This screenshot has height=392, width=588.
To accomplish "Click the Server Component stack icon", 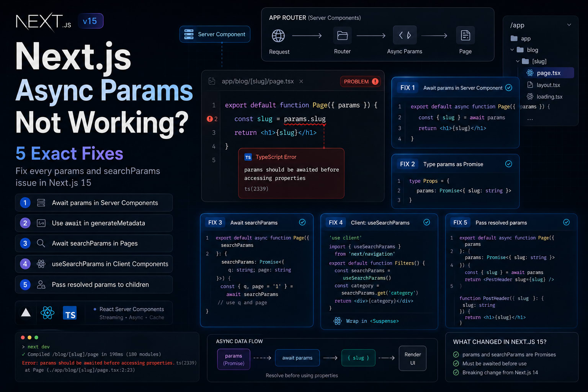I will tap(189, 34).
